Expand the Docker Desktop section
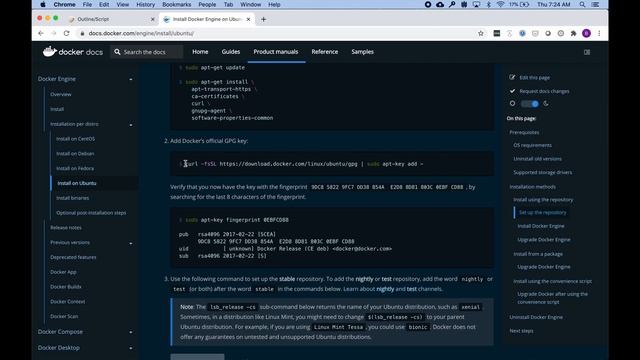Viewport: 640px width, 360px height. (131, 348)
